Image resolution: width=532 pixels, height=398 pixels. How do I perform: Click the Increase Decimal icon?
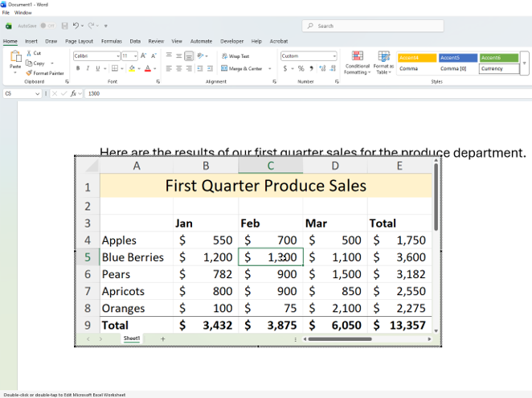(x=322, y=68)
